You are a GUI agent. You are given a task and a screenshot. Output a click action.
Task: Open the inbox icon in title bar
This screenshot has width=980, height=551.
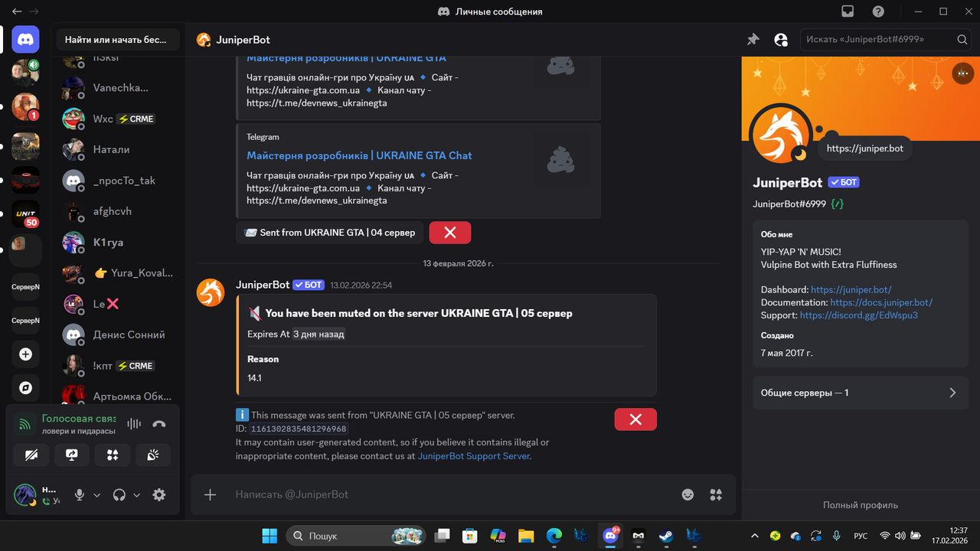(x=848, y=11)
